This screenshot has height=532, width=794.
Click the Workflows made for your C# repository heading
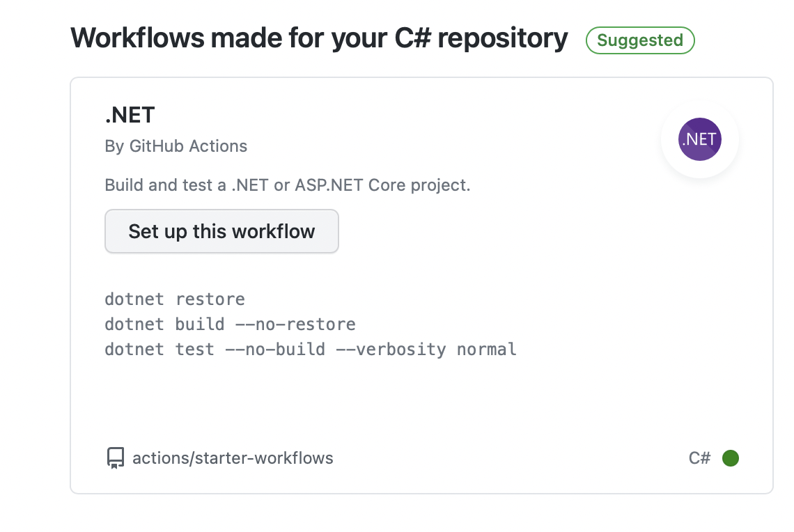coord(319,38)
